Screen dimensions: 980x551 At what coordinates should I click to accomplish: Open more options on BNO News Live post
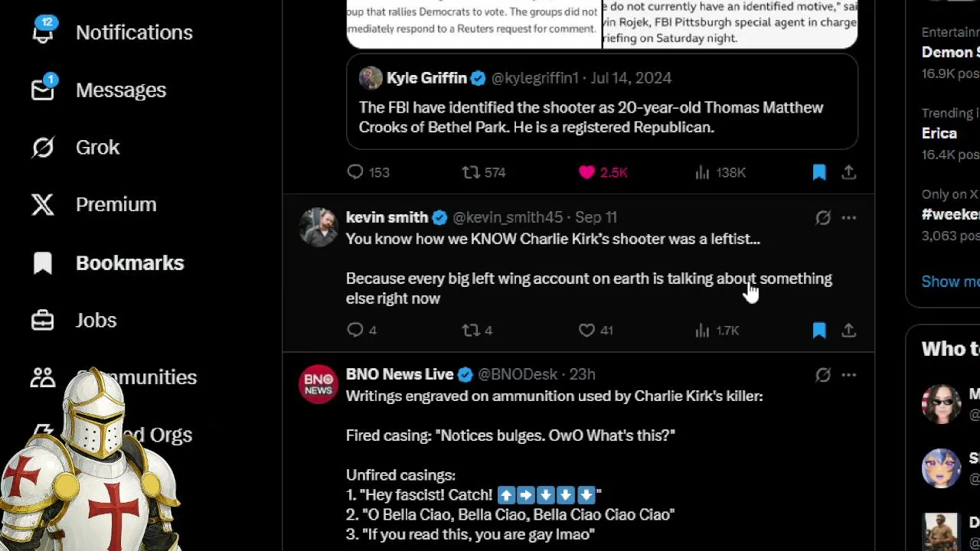tap(848, 374)
